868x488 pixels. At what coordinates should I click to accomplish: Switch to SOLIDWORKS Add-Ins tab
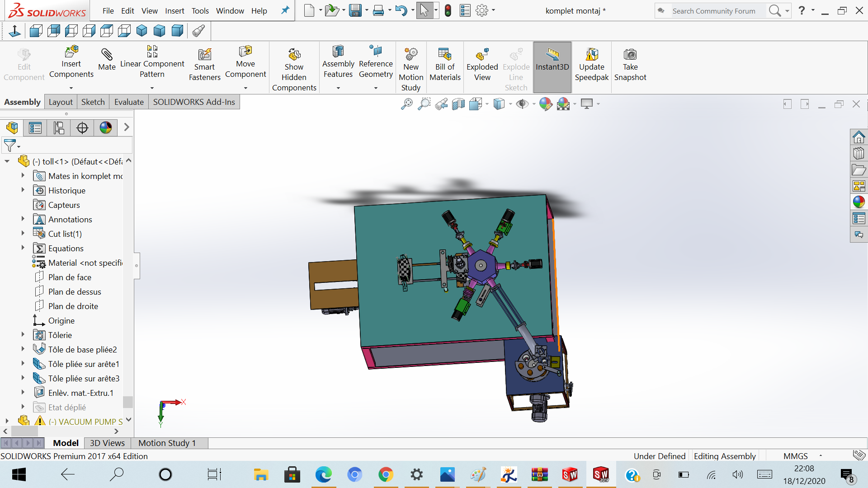194,102
